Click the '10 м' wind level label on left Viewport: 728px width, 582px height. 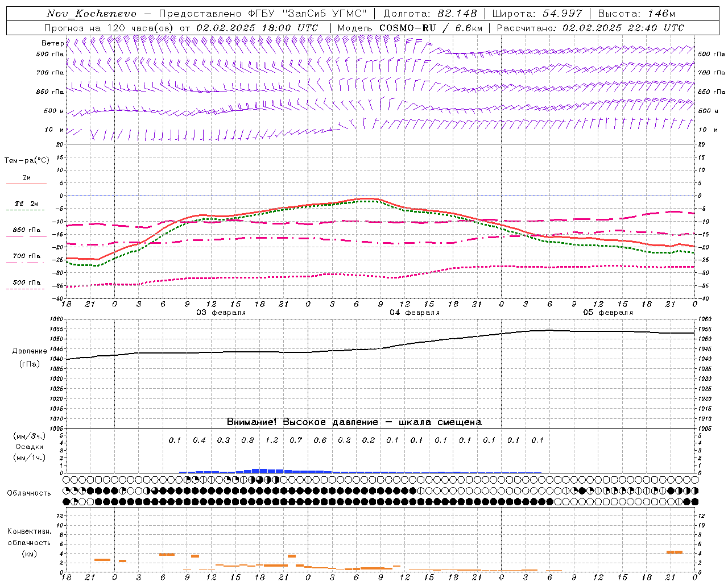[x=54, y=130]
